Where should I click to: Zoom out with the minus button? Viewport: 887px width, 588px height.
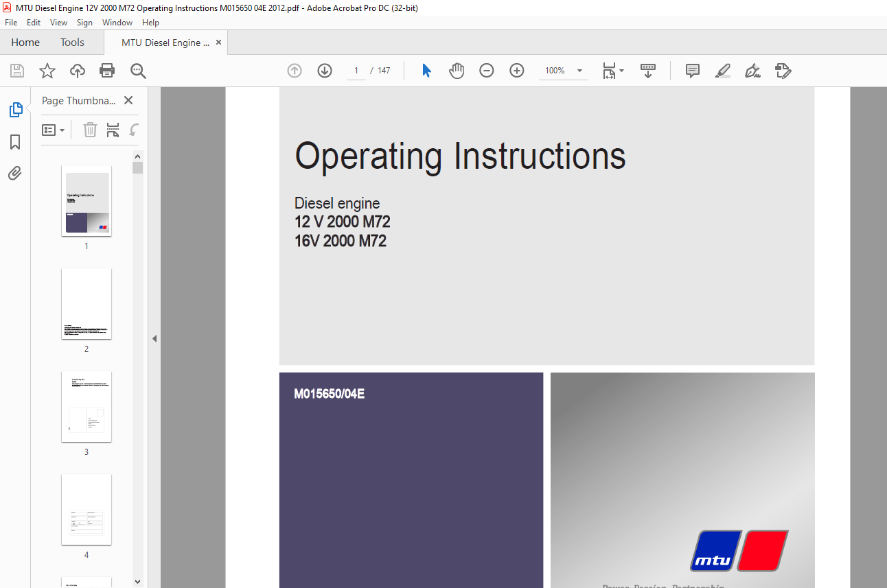tap(487, 71)
